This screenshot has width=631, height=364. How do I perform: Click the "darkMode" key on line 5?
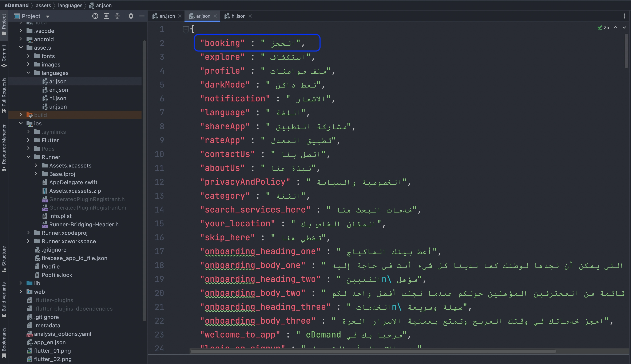click(x=225, y=85)
